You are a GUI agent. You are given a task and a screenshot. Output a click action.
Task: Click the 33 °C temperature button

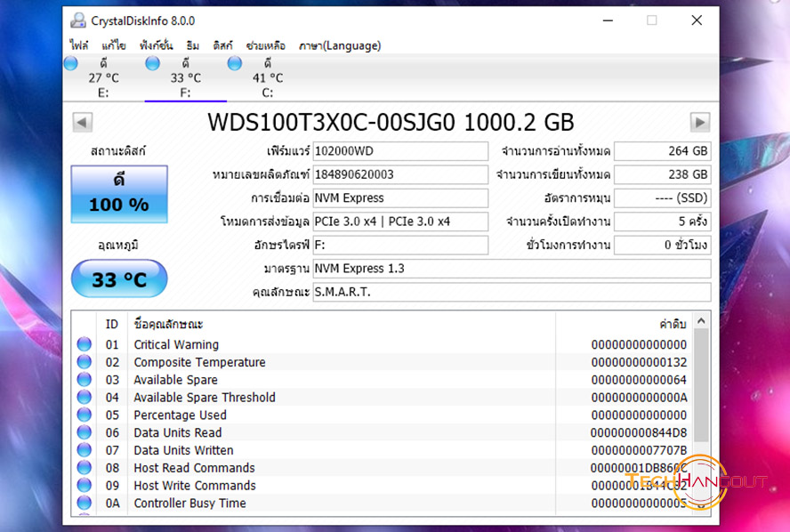pyautogui.click(x=119, y=278)
